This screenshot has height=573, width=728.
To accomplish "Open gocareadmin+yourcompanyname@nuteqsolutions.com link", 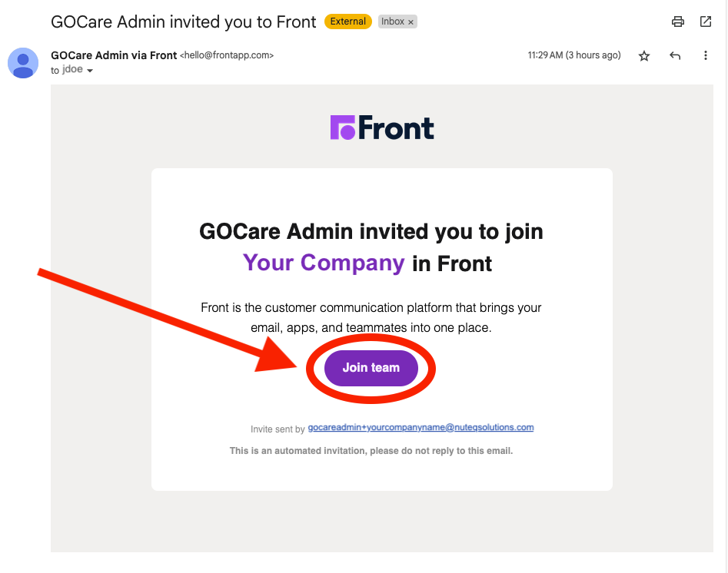I will point(421,427).
